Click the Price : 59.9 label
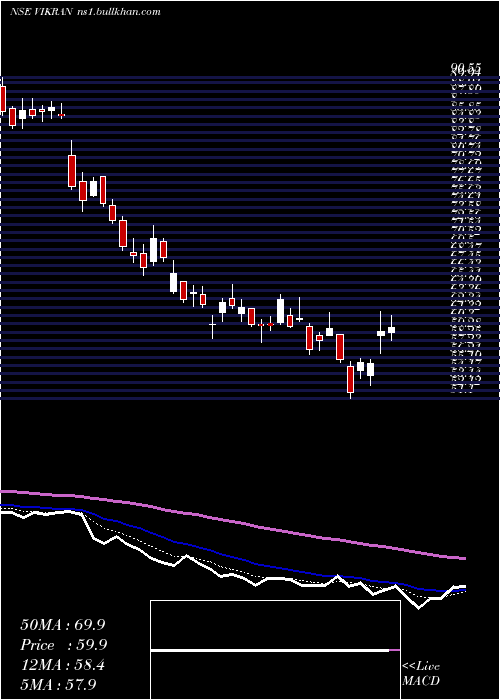This screenshot has width=500, height=700. point(62,645)
